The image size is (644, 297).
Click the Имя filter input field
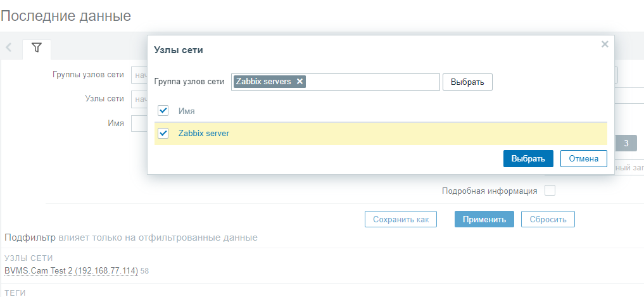139,123
